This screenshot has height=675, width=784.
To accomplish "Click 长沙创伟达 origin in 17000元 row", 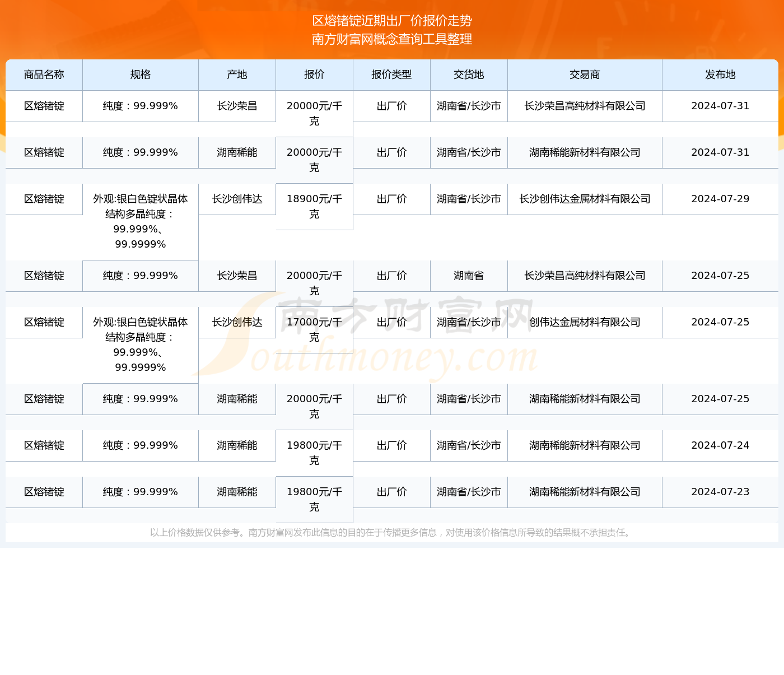I will (237, 323).
